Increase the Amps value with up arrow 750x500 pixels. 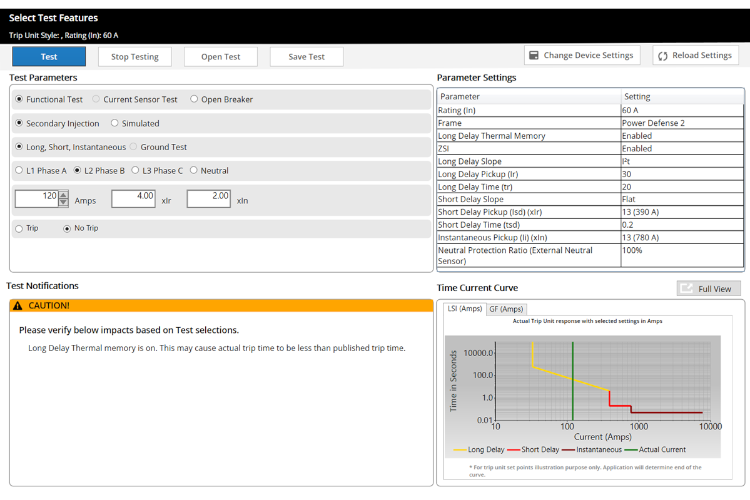click(x=64, y=194)
